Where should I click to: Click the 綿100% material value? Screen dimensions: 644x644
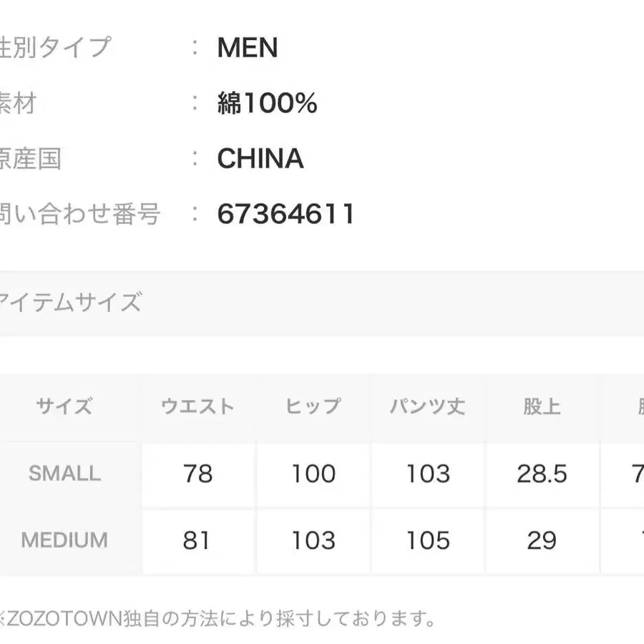tap(267, 104)
